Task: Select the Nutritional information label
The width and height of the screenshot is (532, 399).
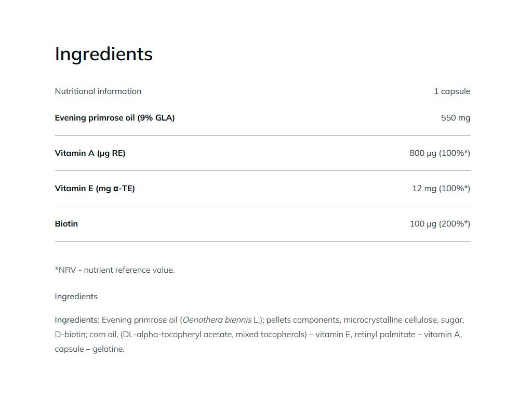Action: pos(98,91)
